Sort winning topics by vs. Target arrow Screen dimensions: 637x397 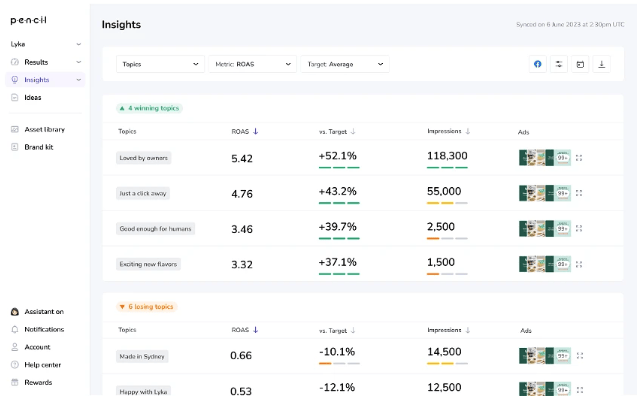pyautogui.click(x=353, y=131)
